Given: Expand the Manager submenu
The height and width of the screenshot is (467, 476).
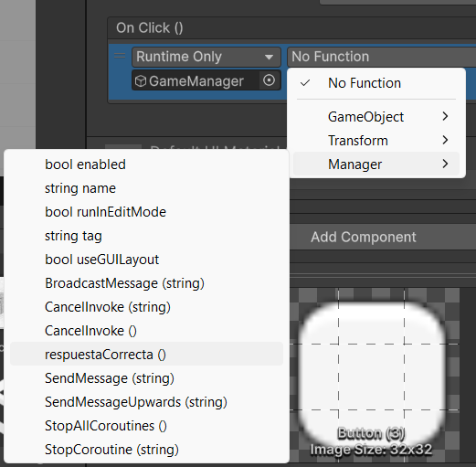Looking at the screenshot, I should point(376,165).
